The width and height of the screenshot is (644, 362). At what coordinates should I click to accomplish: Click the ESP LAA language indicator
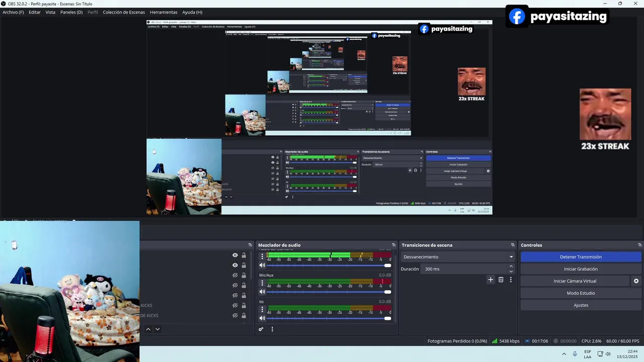coord(588,354)
